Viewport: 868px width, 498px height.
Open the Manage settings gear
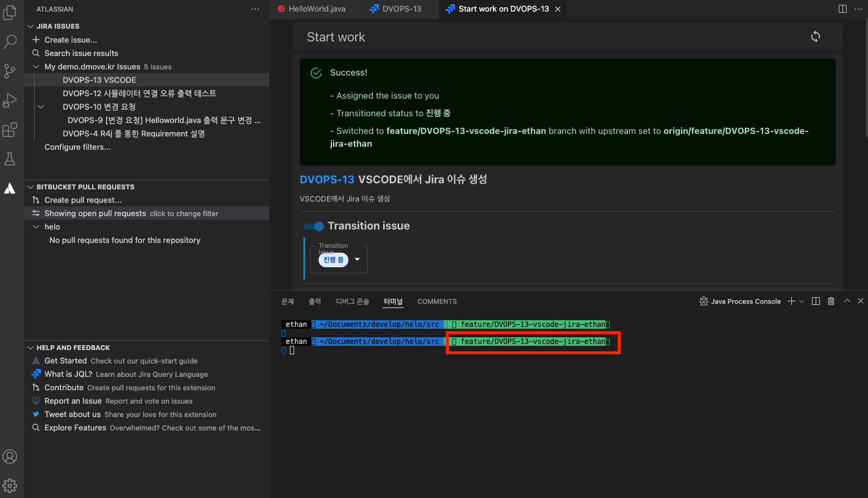coord(9,485)
